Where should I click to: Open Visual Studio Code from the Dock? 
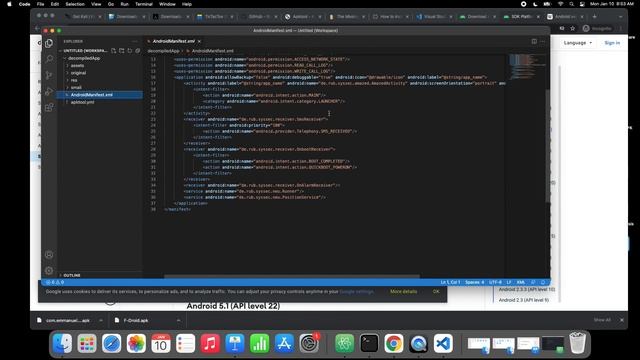[443, 343]
